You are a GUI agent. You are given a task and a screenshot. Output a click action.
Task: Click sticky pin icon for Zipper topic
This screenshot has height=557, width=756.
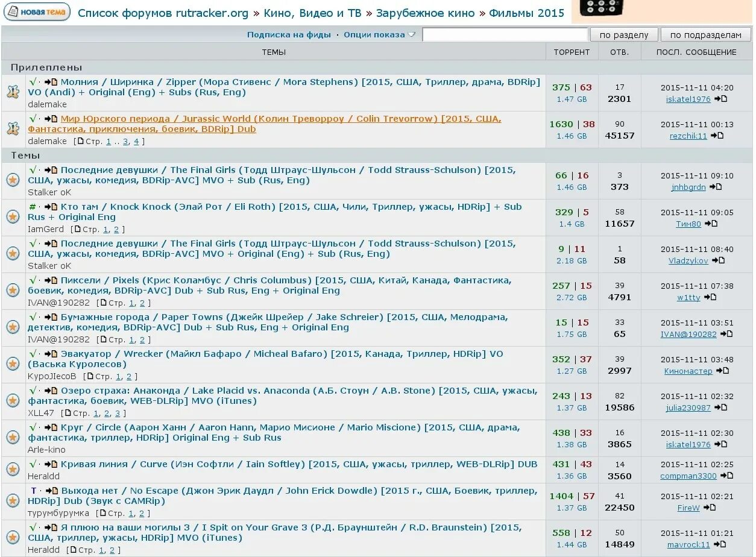tap(13, 92)
